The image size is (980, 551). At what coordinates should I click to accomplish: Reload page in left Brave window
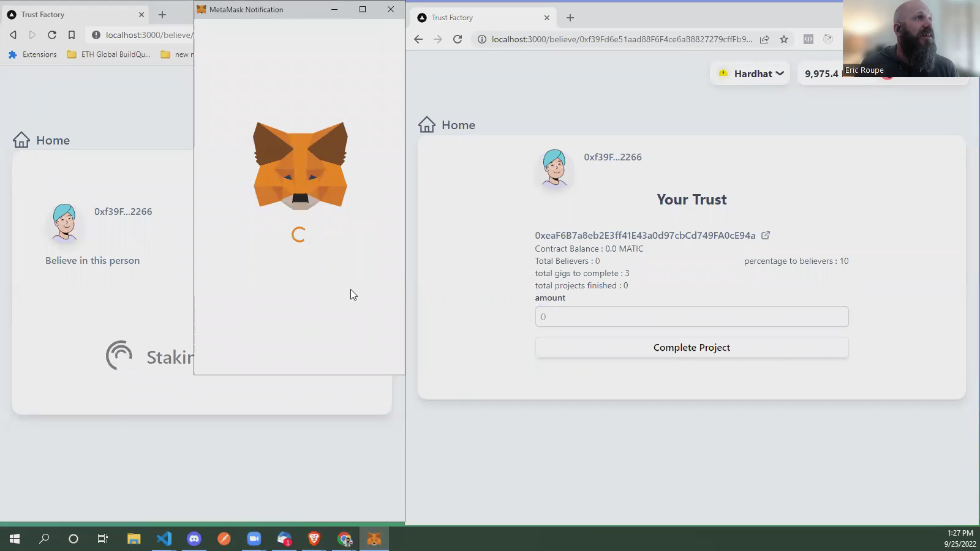52,35
